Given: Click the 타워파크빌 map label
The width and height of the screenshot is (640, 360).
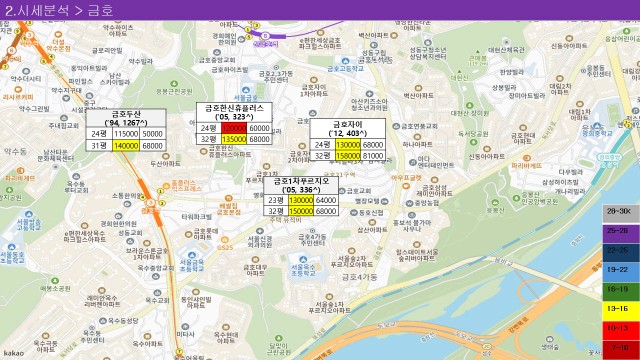Looking at the screenshot, I should coord(197,217).
